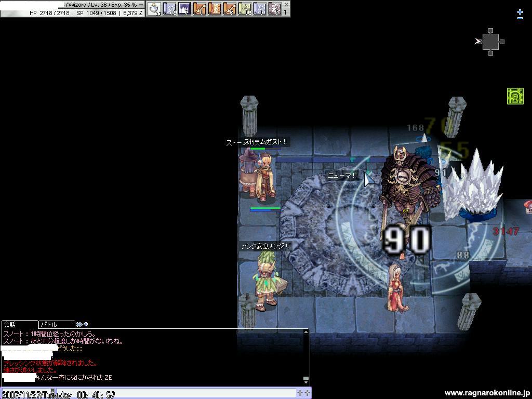Click chat line 'あと30分程度しか時間がないわね。'

coord(77,341)
